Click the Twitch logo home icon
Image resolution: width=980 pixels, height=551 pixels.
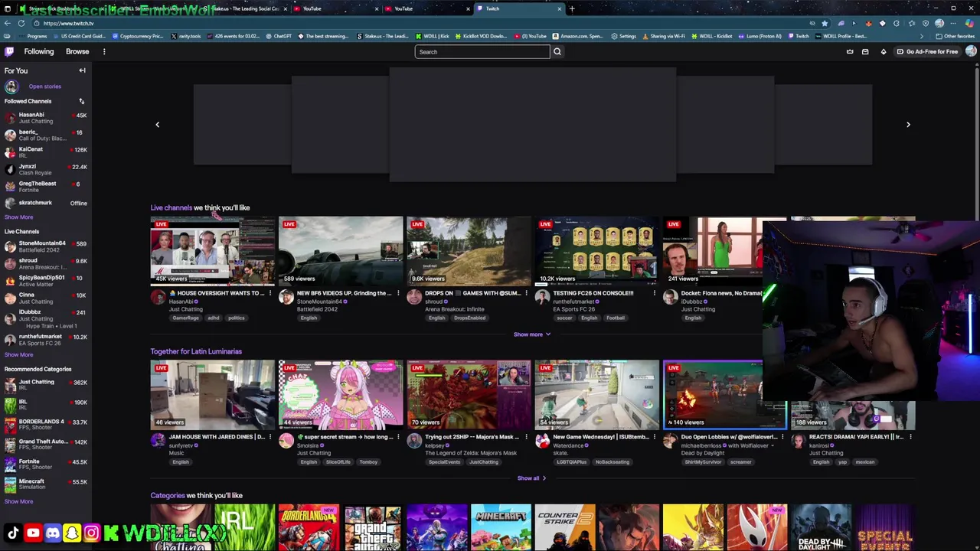9,51
